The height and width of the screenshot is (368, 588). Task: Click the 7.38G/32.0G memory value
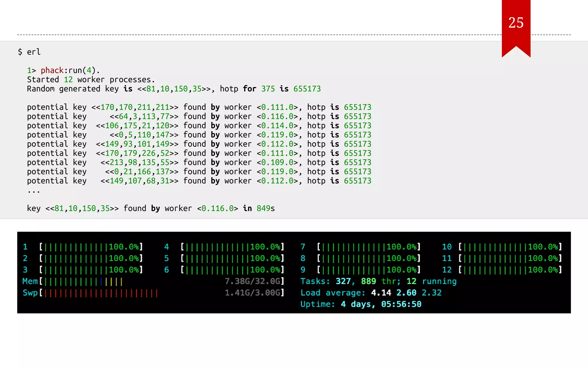pyautogui.click(x=253, y=281)
